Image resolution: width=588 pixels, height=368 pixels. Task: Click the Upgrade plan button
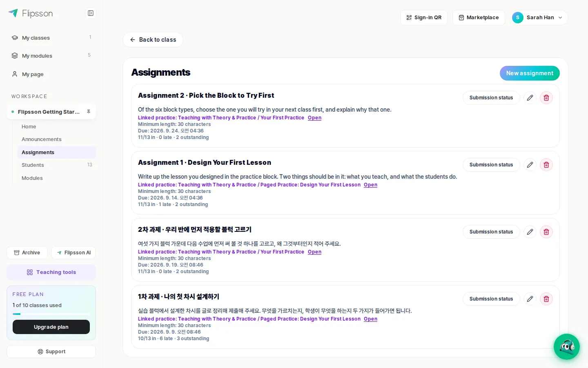[51, 327]
